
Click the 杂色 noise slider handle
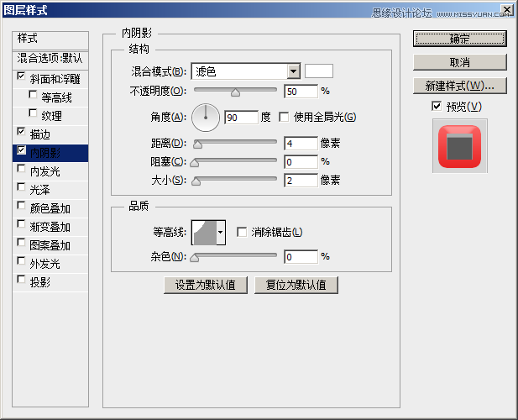[x=195, y=258]
